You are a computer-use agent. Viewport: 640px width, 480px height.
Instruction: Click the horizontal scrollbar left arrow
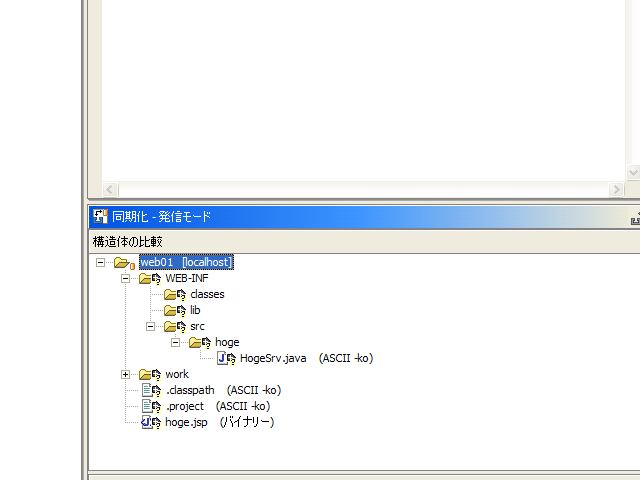click(110, 189)
